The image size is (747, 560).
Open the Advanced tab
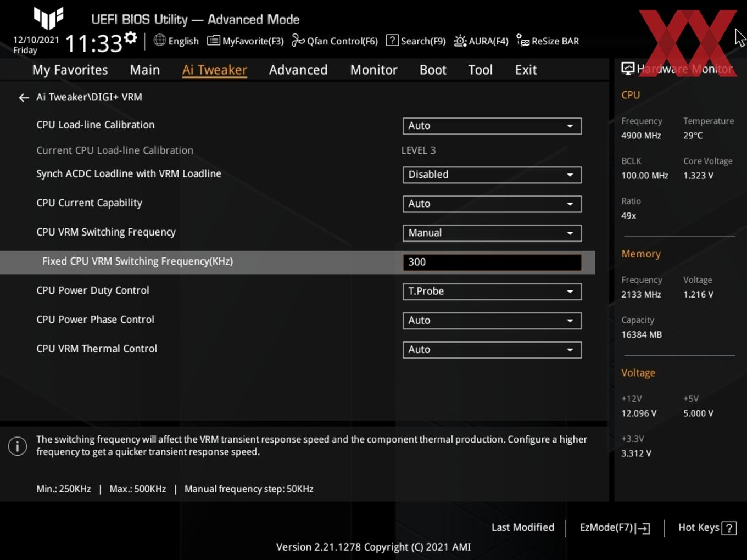point(298,70)
